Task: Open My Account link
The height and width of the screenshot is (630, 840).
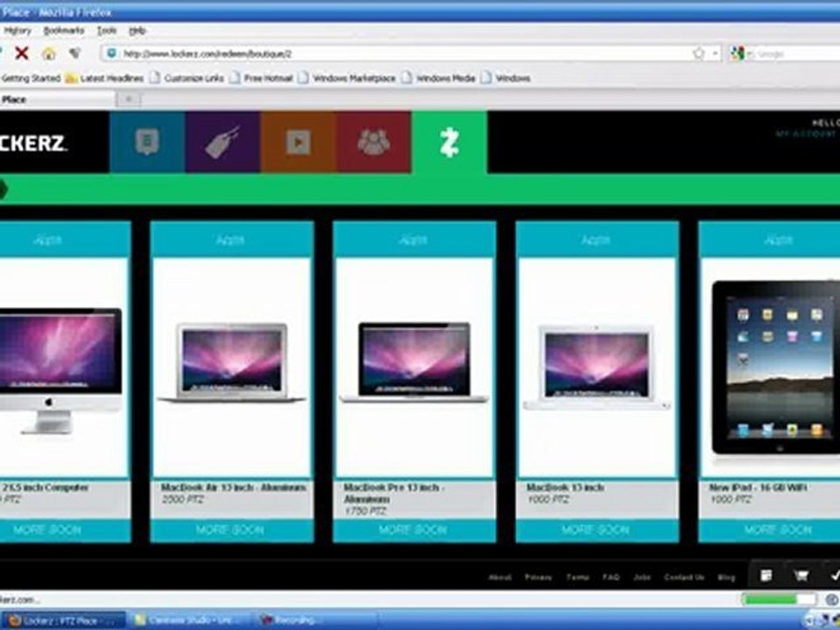Action: [x=806, y=134]
